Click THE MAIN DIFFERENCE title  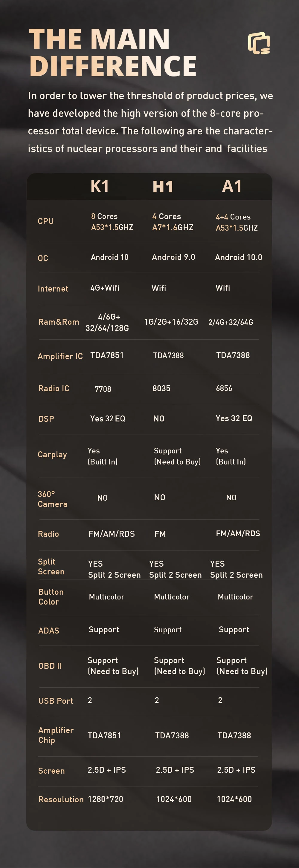(x=112, y=52)
